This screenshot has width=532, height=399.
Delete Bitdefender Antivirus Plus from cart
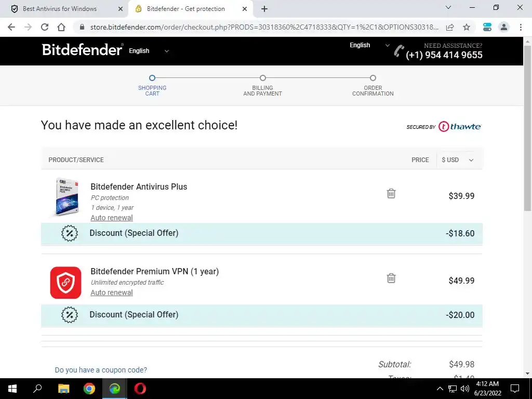(x=391, y=193)
